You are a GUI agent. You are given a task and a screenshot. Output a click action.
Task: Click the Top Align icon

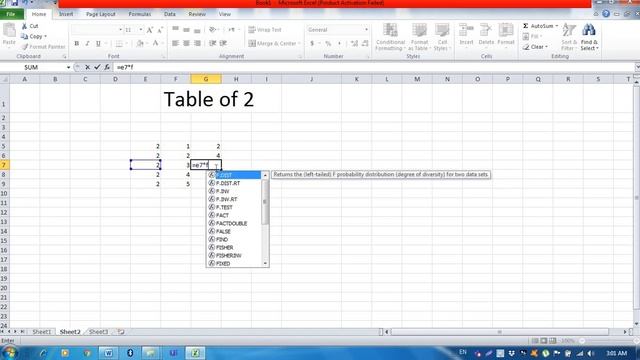[x=176, y=29]
